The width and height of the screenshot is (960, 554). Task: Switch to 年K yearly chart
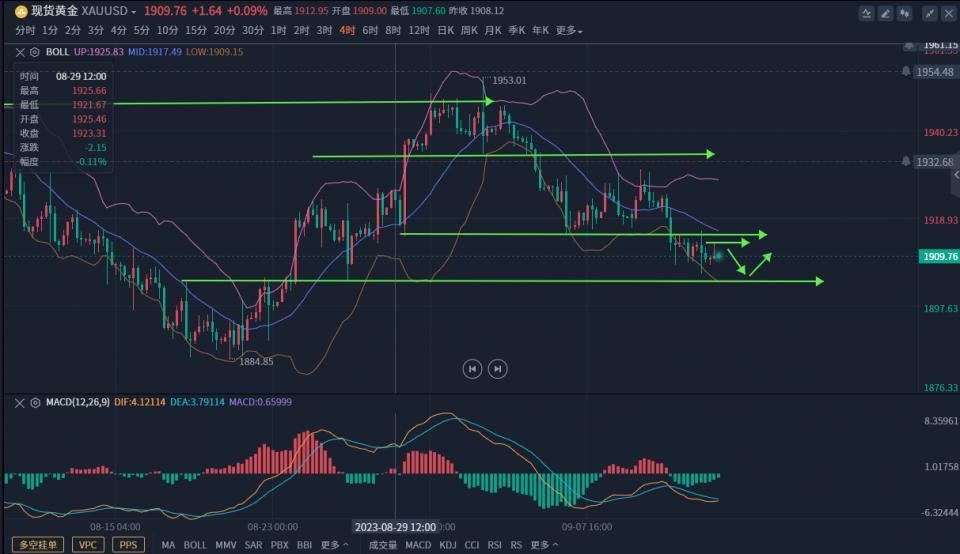(541, 30)
